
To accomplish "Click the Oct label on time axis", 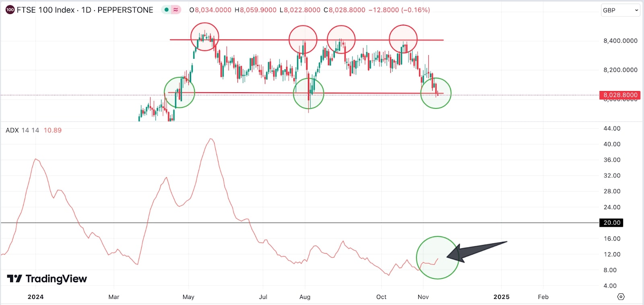I will click(x=381, y=297).
